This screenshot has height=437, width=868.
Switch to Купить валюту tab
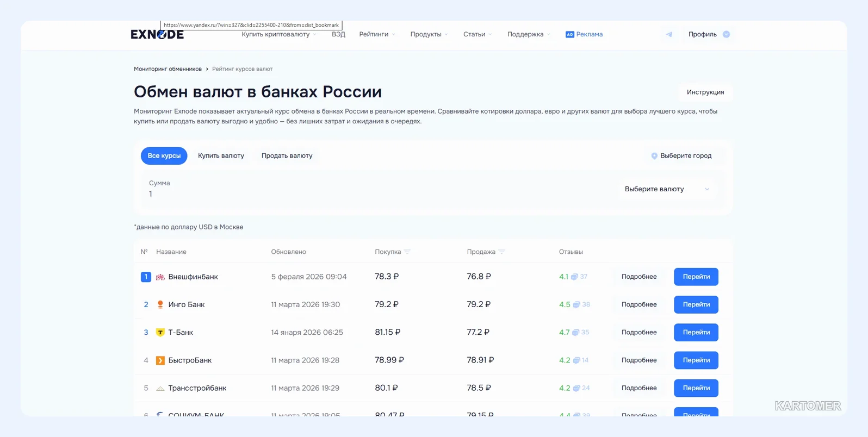point(221,155)
